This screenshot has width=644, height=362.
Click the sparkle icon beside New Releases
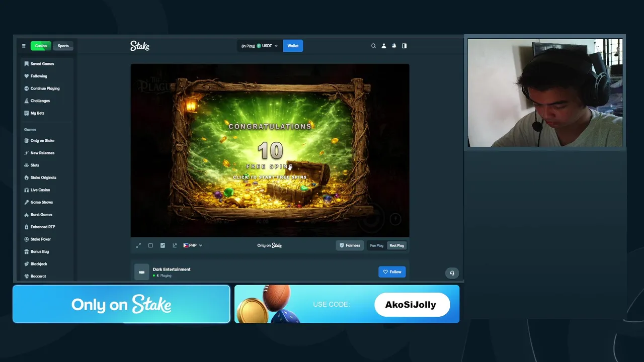pyautogui.click(x=26, y=153)
